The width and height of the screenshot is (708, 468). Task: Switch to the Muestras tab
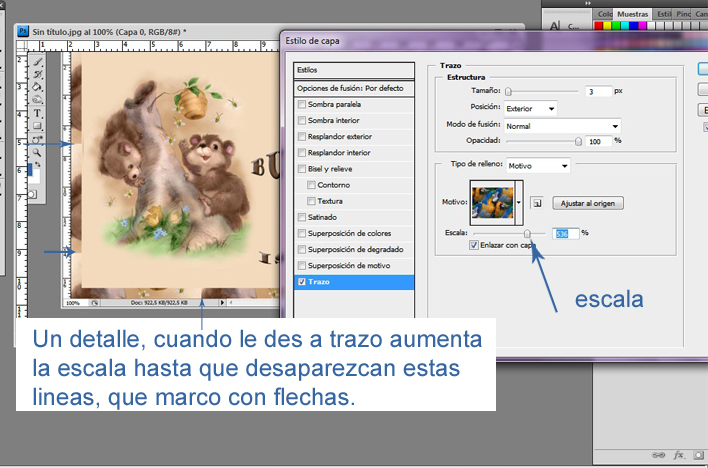pos(633,14)
